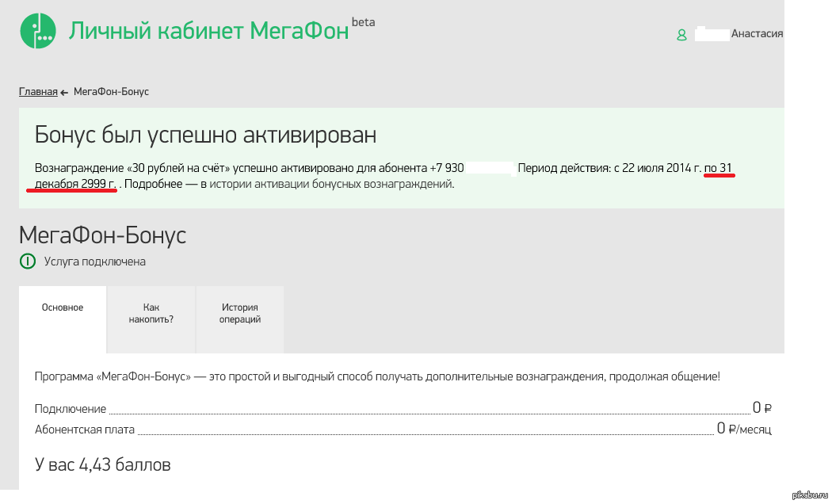Click the 0 ₽ connection price value
This screenshot has width=832, height=504.
(762, 407)
